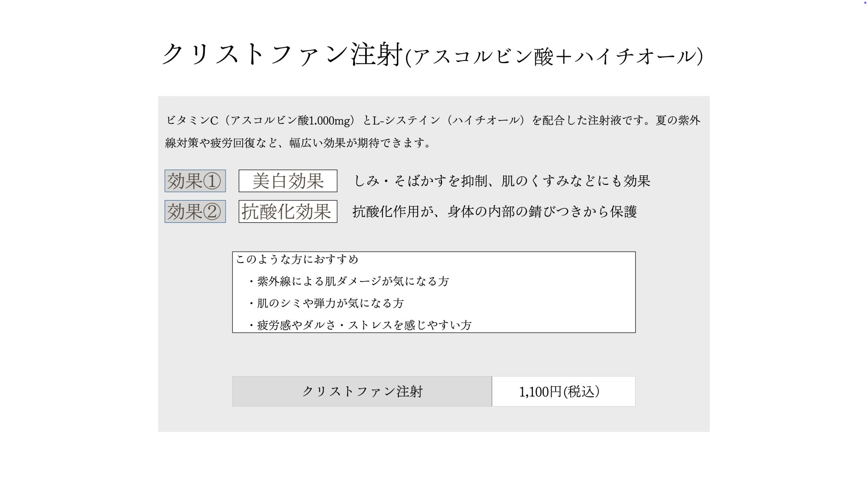Click the クリストファン注射 price table cell
This screenshot has width=868, height=488.
point(362,391)
